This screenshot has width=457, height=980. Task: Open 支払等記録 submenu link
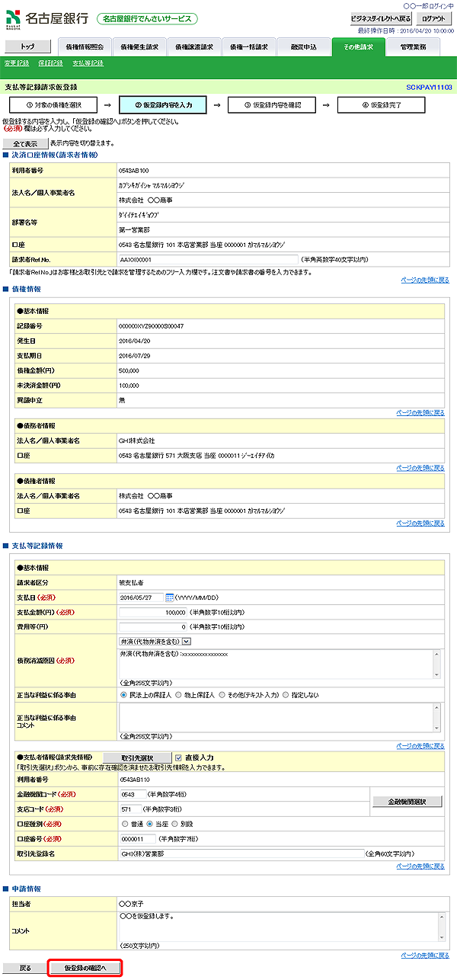(x=88, y=63)
